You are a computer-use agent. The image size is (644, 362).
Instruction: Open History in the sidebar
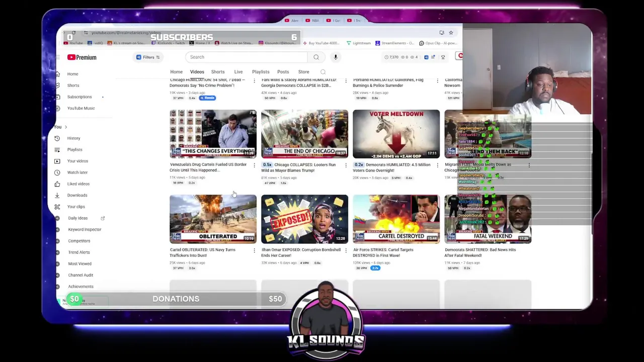73,138
